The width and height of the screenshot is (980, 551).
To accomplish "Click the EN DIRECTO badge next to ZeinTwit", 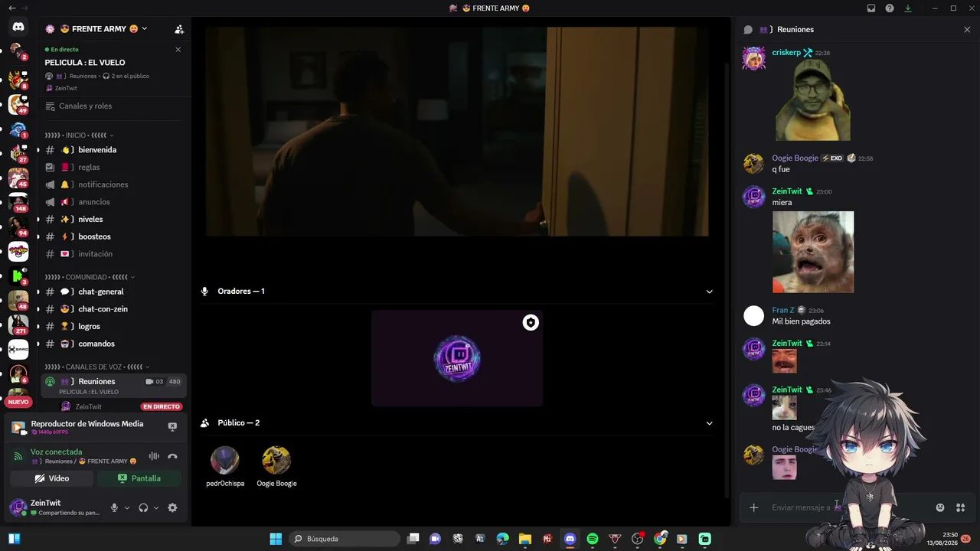I will pos(162,406).
